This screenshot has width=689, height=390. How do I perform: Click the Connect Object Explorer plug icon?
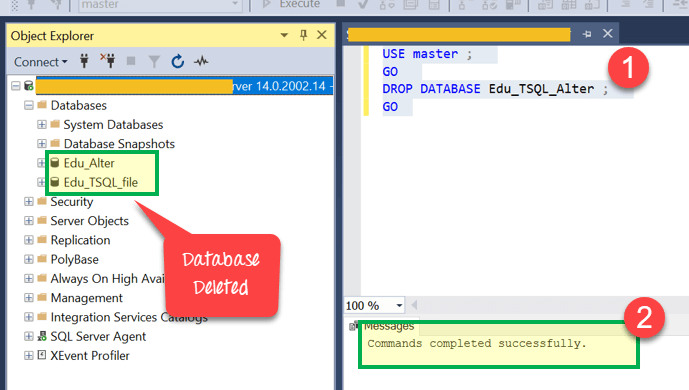[x=84, y=61]
